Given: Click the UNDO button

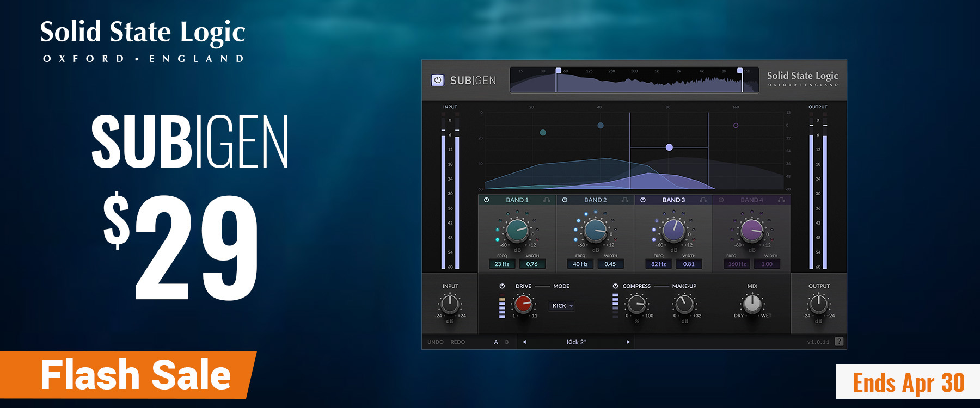Looking at the screenshot, I should click(x=436, y=342).
